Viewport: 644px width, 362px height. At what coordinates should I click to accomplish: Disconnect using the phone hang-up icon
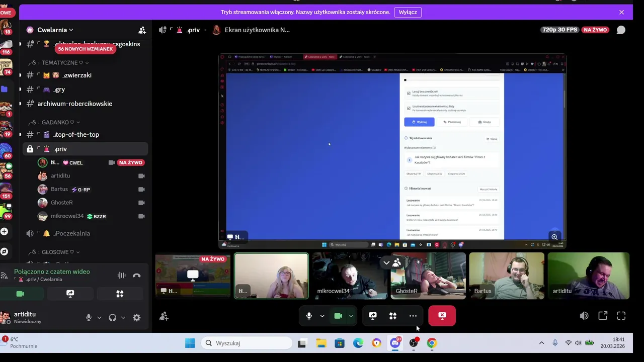137,276
